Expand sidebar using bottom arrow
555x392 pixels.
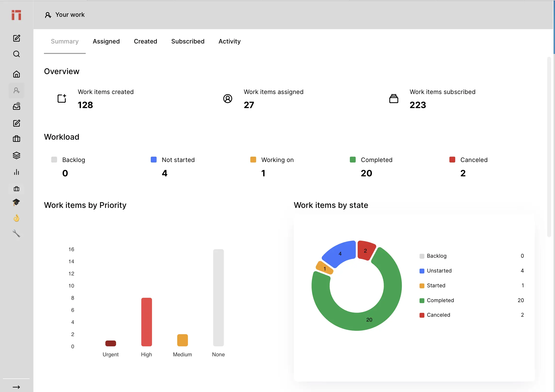click(x=16, y=387)
